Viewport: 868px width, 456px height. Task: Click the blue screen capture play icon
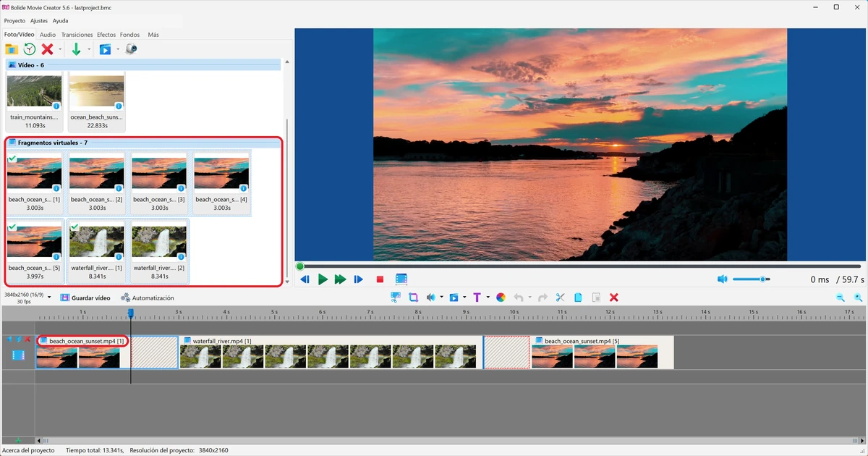click(106, 49)
